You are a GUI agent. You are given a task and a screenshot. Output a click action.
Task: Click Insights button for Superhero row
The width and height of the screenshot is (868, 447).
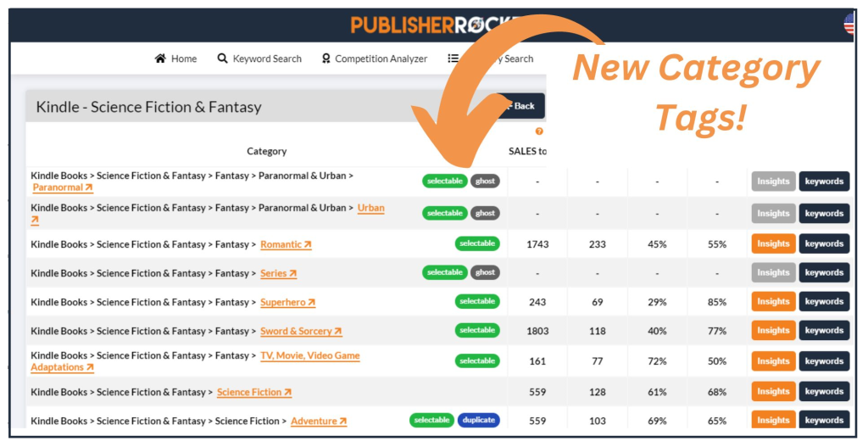coord(773,301)
